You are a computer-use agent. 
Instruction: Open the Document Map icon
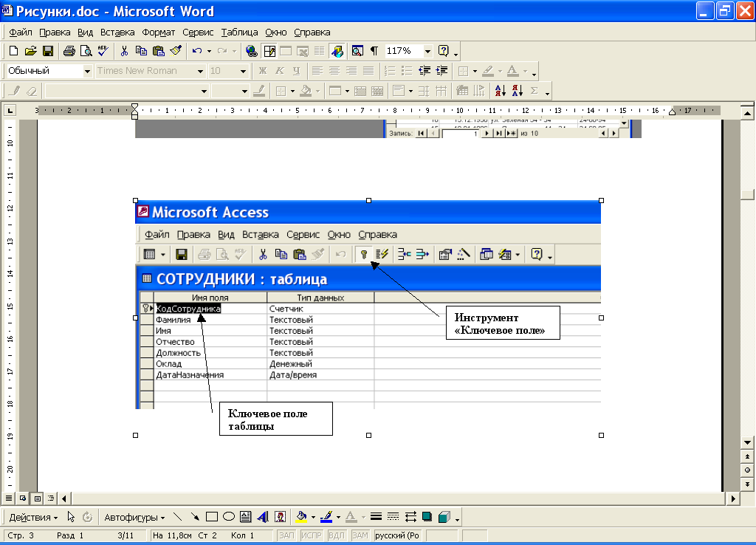coord(357,51)
